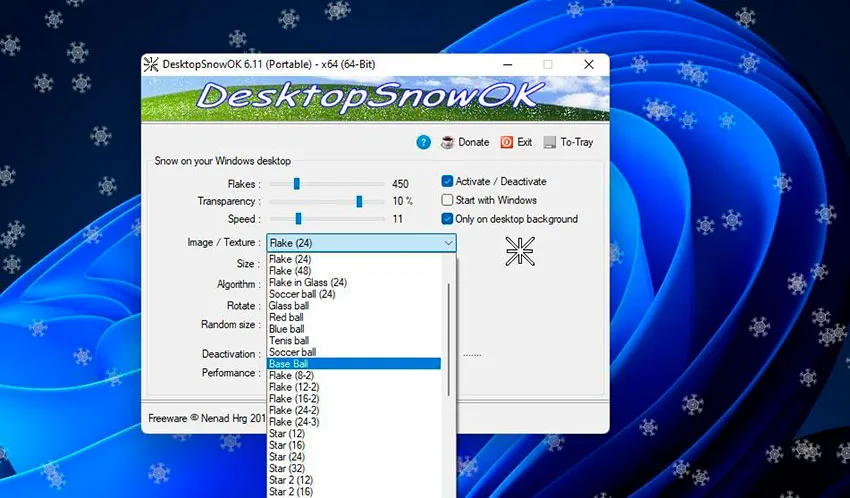
Task: Toggle Only on desktop background checkbox
Action: tap(447, 219)
